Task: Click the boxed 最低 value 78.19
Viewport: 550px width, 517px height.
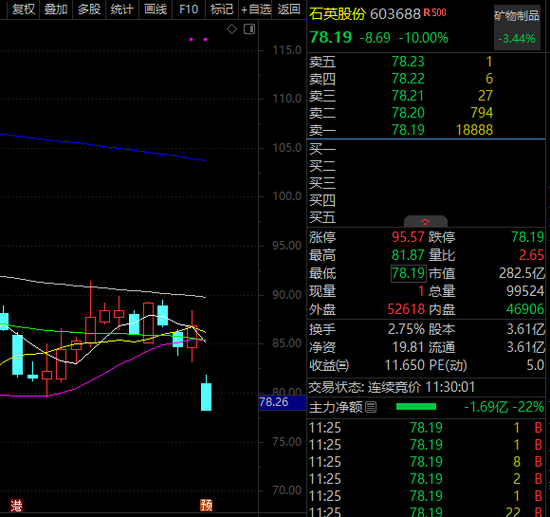Action: click(x=408, y=273)
